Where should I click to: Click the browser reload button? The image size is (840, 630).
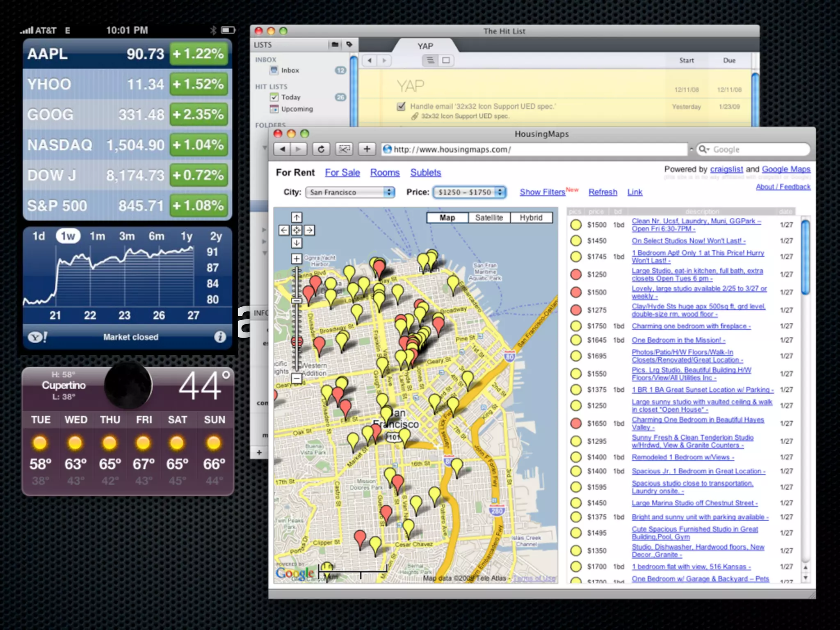pos(321,149)
